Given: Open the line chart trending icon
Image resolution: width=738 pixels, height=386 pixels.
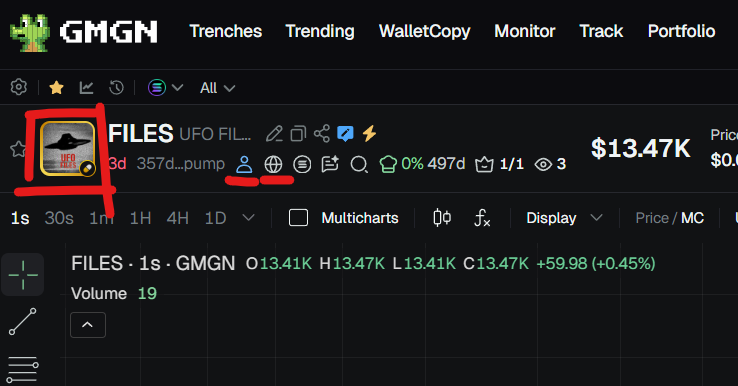Looking at the screenshot, I should pyautogui.click(x=86, y=87).
